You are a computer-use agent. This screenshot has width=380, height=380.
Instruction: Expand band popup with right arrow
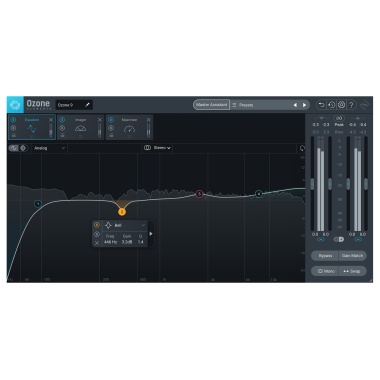[151, 234]
